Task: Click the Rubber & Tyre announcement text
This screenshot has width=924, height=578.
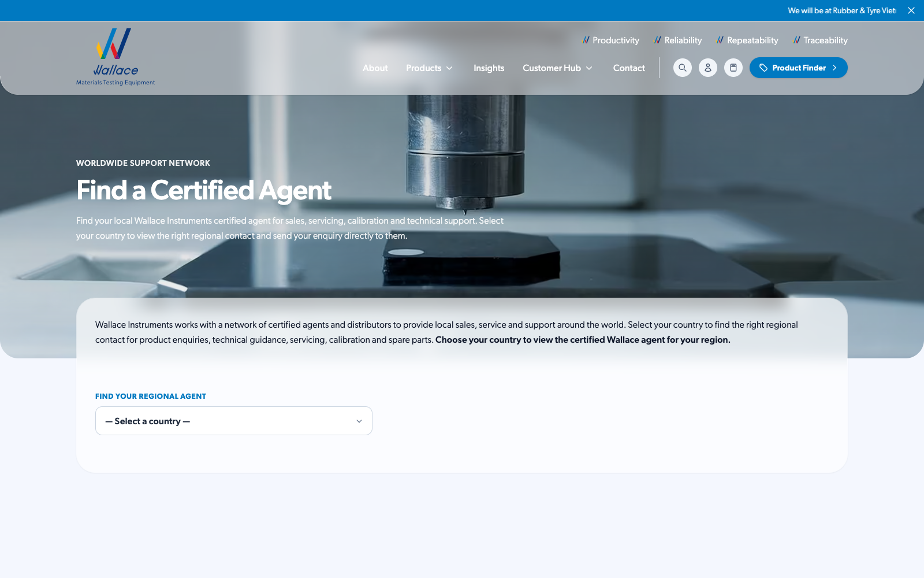Action: point(842,10)
